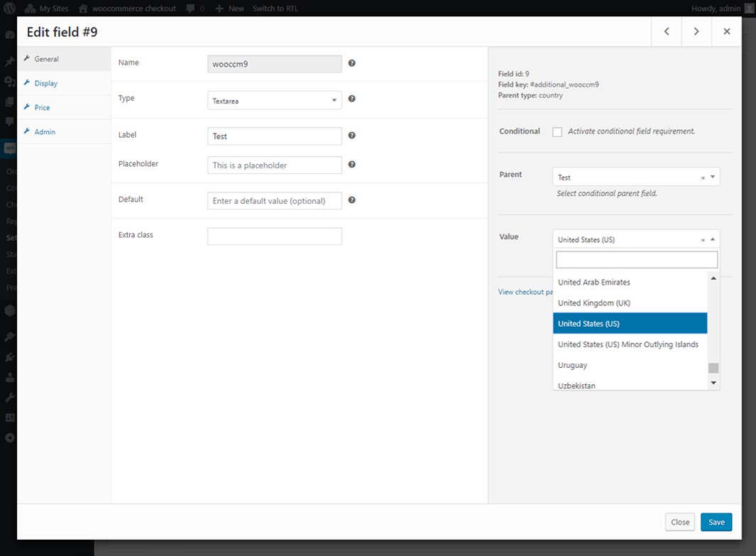Screen dimensions: 756x556
Task: Click the help icon next to Default field
Action: coord(352,200)
